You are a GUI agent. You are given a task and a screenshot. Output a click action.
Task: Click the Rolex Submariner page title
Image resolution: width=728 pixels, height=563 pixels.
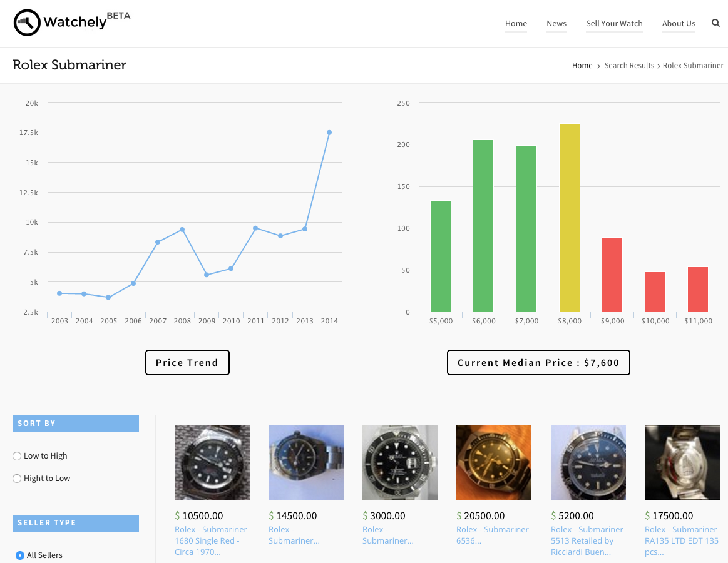click(x=69, y=65)
